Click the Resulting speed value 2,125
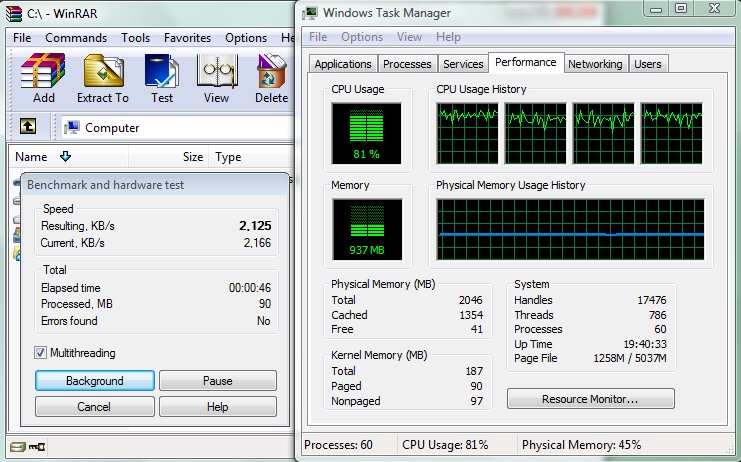Viewport: 741px width, 462px height. click(255, 226)
